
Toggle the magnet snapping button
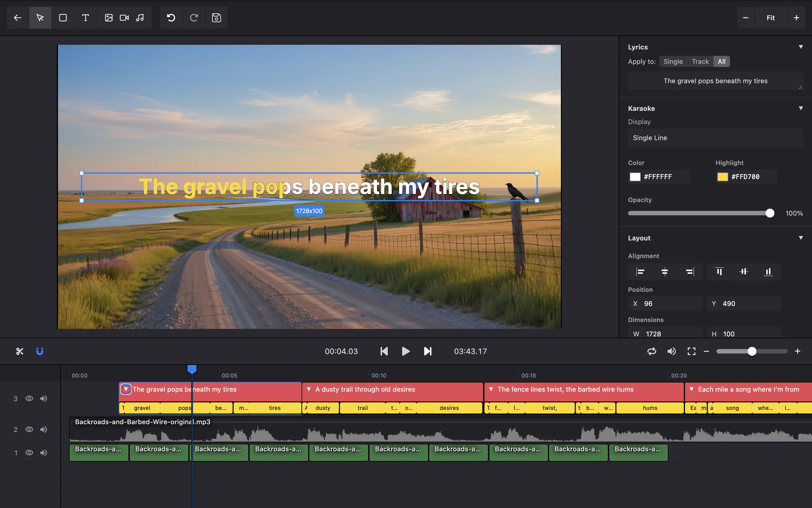coord(39,352)
